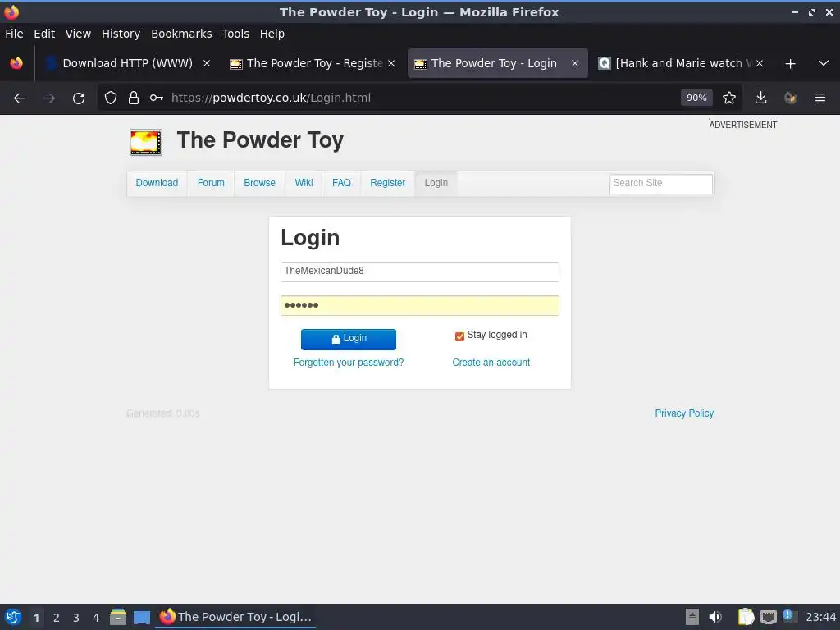Focus the Search Site box
The height and width of the screenshot is (630, 840).
point(661,184)
